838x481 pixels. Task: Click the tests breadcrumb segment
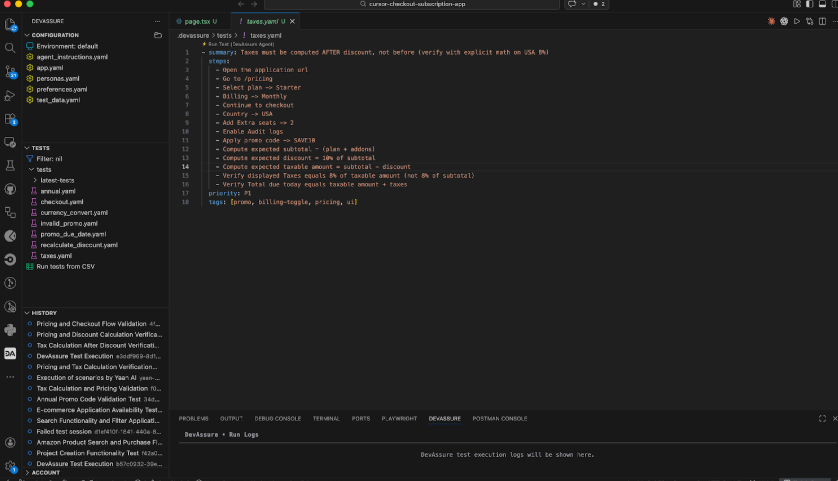click(x=224, y=35)
